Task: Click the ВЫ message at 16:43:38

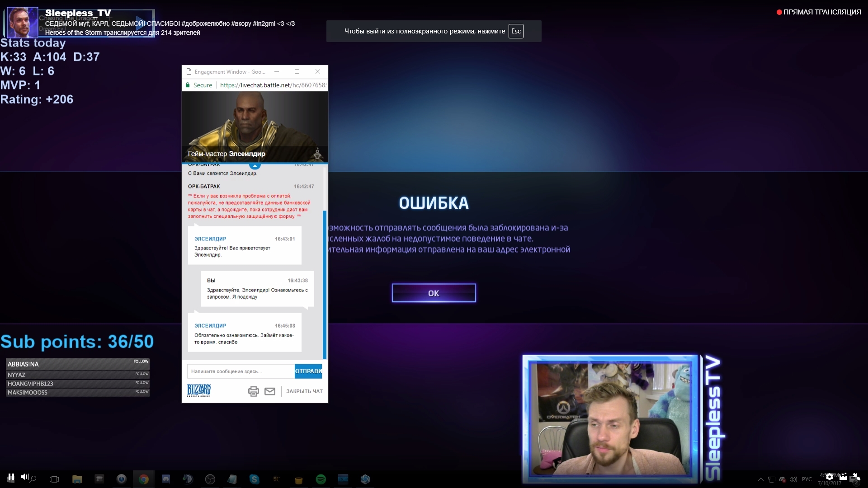Action: pos(257,289)
